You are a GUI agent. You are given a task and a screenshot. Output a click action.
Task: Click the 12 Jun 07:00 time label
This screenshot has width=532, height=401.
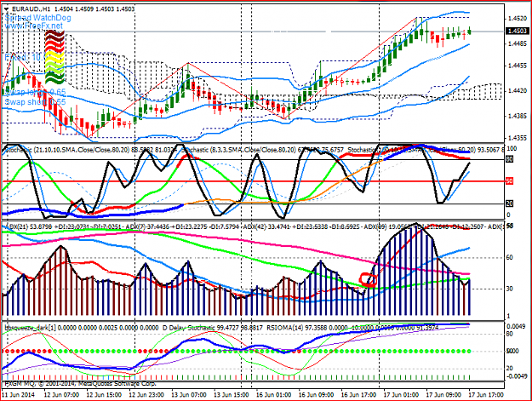coord(62,395)
